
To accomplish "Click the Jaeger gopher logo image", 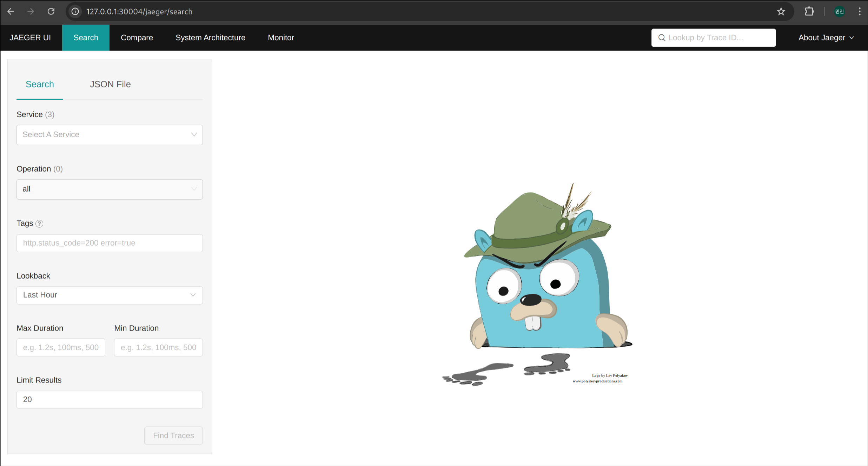I will (x=537, y=284).
